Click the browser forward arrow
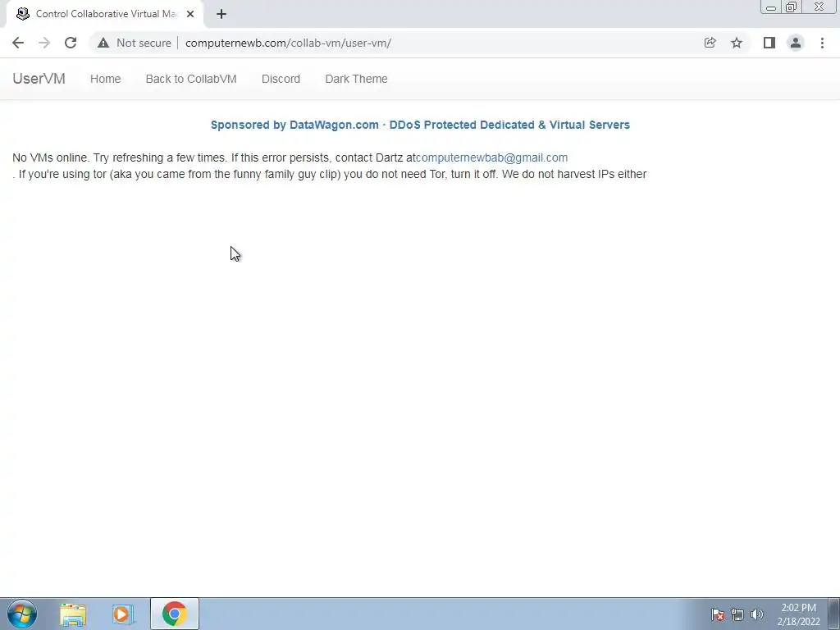The width and height of the screenshot is (840, 630). [44, 43]
